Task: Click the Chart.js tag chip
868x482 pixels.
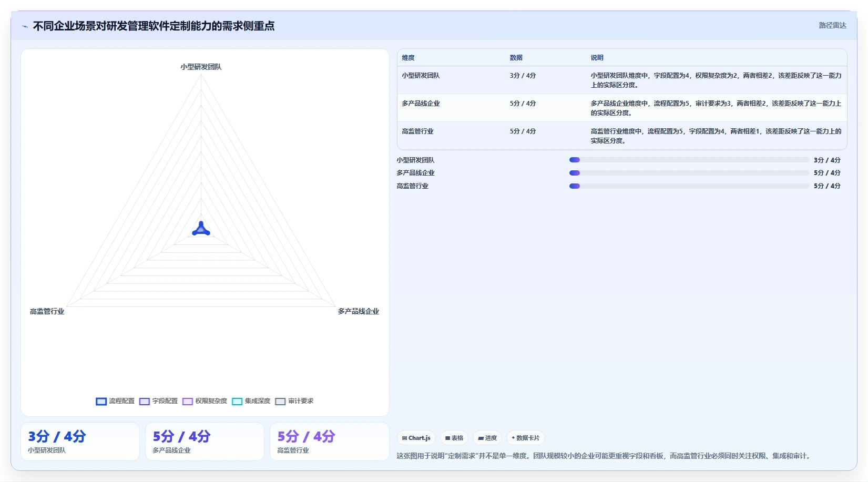Action: (x=416, y=438)
